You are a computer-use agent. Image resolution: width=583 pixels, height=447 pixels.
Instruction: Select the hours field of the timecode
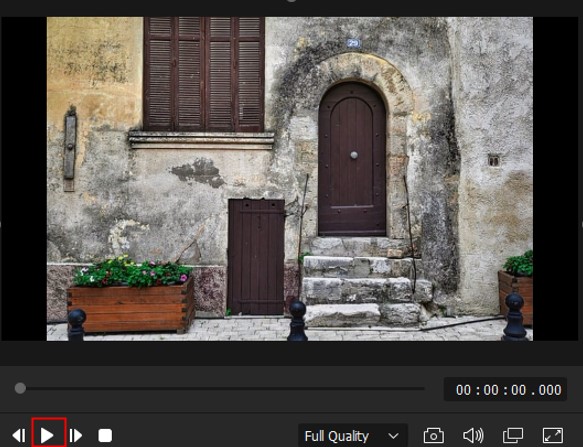pos(463,390)
